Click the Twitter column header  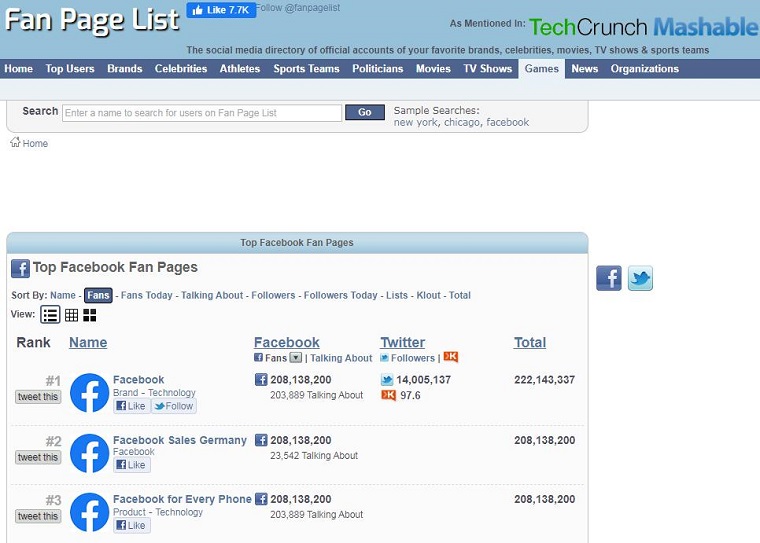click(x=402, y=342)
